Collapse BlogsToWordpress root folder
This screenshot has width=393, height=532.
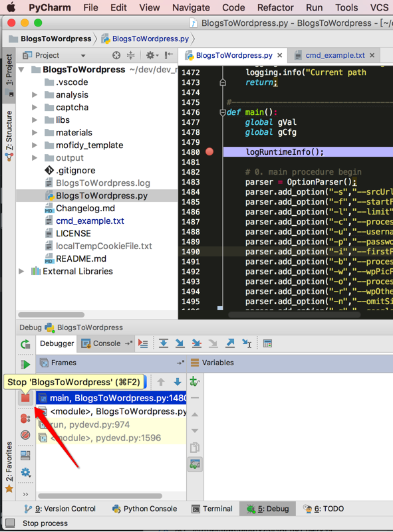click(21, 70)
